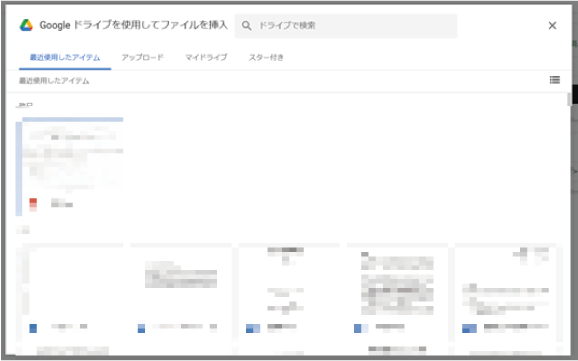The image size is (578, 361).
Task: Select the 最近使用したアイテム tab
Action: point(65,58)
